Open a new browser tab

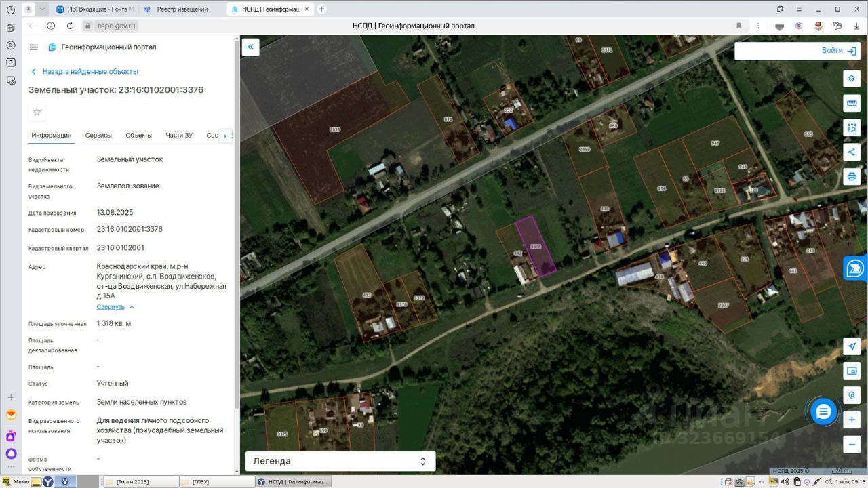tap(321, 9)
